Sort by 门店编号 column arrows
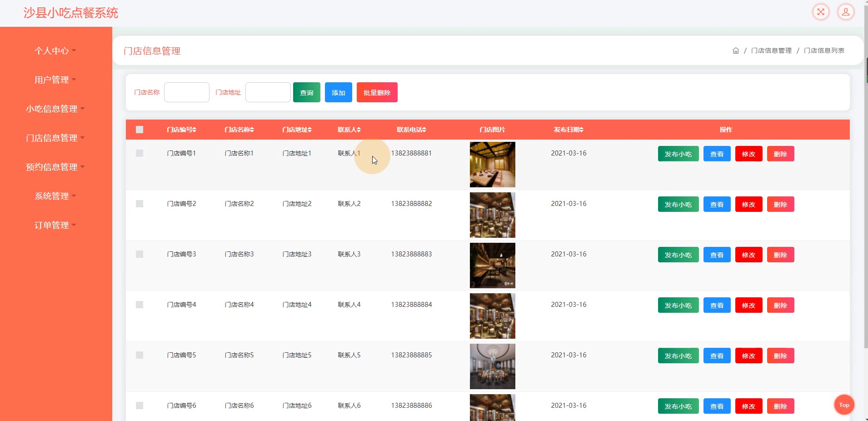 [195, 130]
